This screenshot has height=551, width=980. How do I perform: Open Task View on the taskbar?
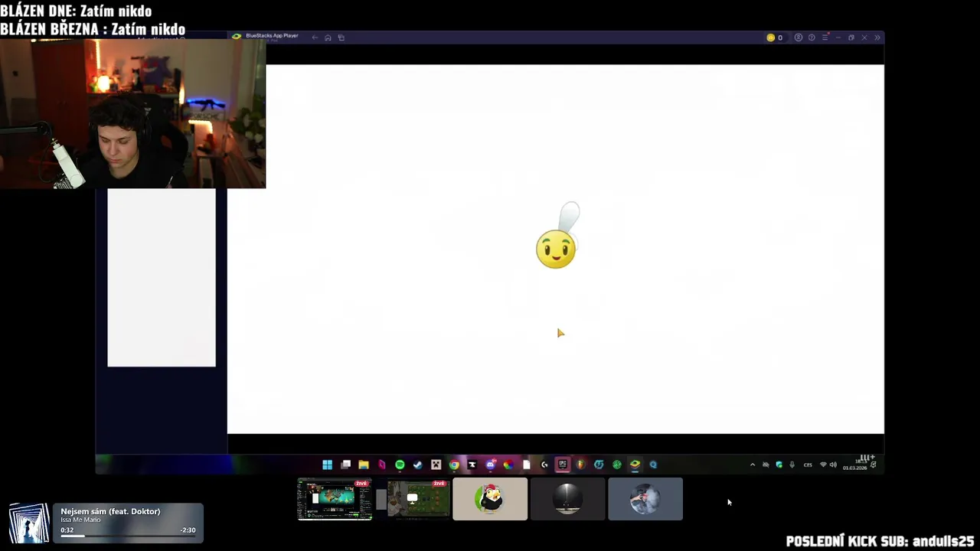coord(345,465)
